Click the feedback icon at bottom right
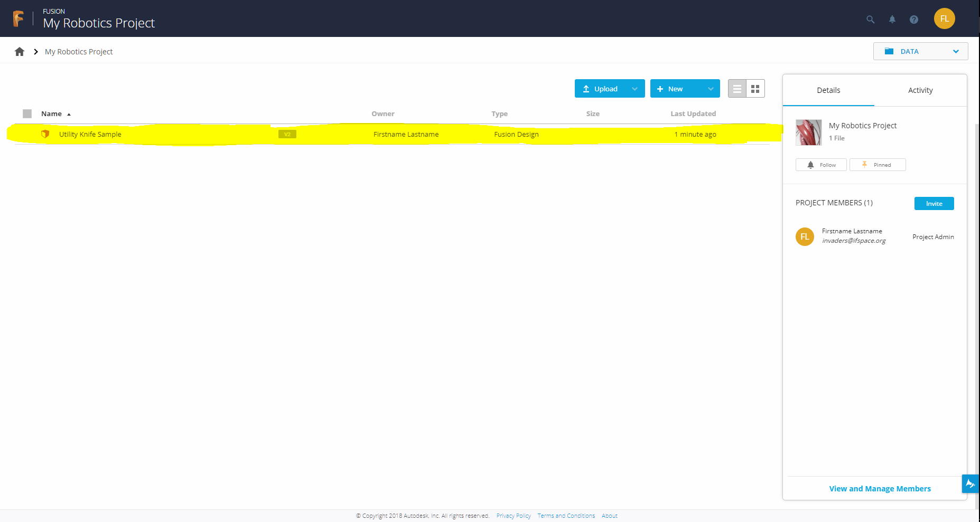 [970, 483]
